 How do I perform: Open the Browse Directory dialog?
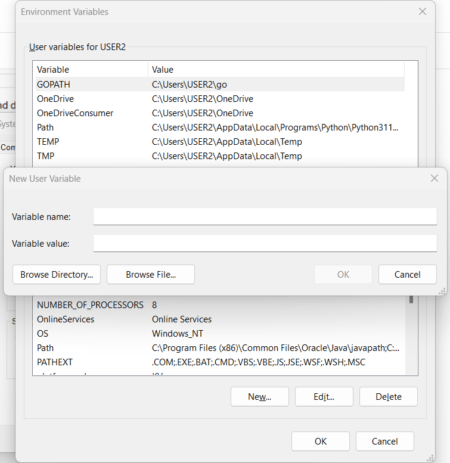(56, 274)
